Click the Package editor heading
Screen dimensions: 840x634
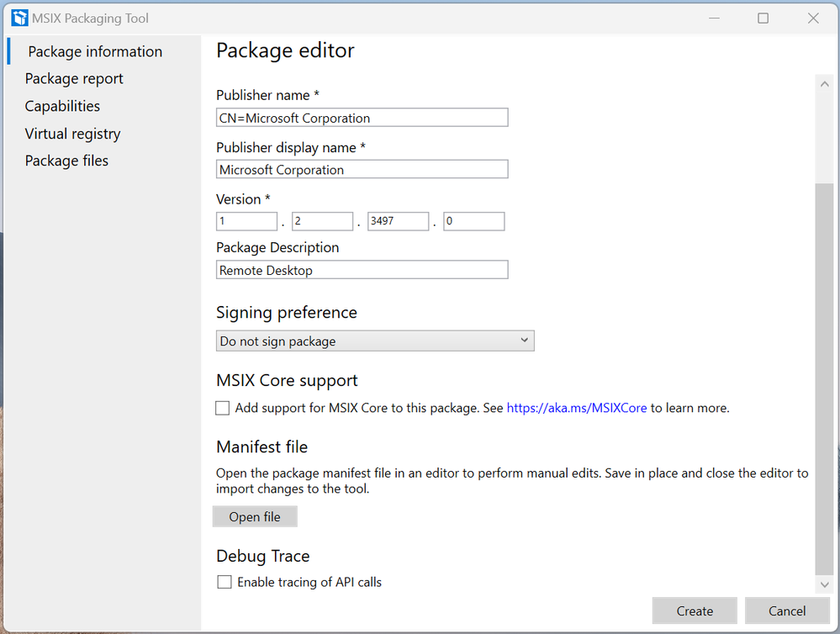pyautogui.click(x=285, y=50)
